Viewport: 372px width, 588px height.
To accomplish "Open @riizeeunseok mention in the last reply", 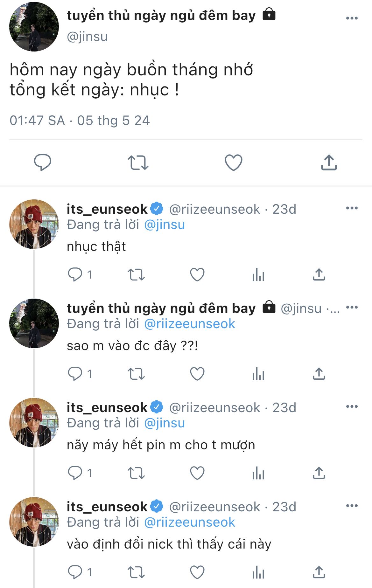I will [x=189, y=522].
